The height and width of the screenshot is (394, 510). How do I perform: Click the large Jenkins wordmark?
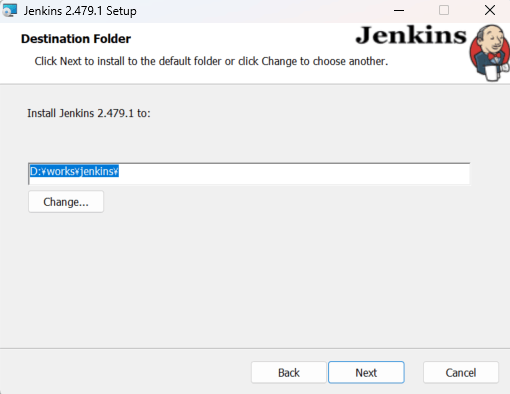pyautogui.click(x=411, y=35)
